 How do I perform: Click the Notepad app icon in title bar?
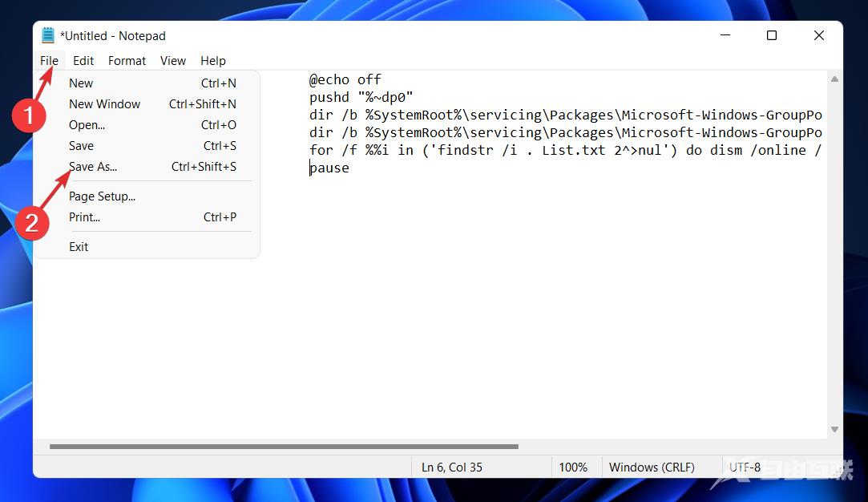click(x=48, y=35)
